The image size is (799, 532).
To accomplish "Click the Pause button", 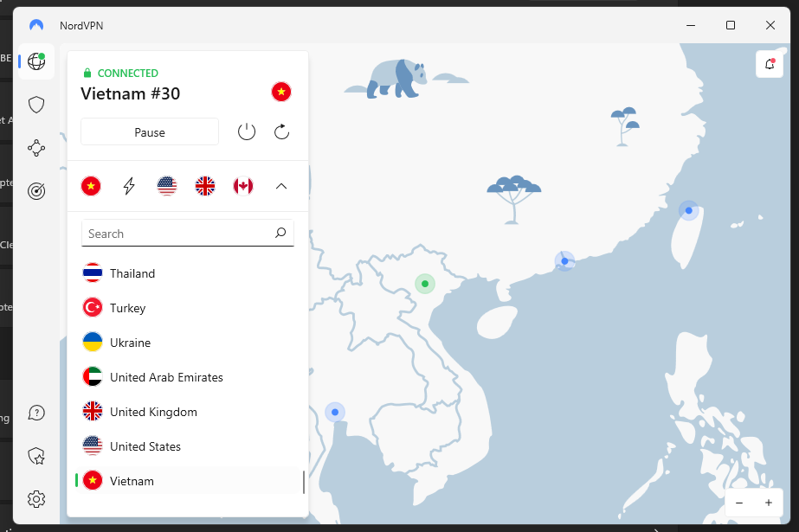I will (x=150, y=132).
